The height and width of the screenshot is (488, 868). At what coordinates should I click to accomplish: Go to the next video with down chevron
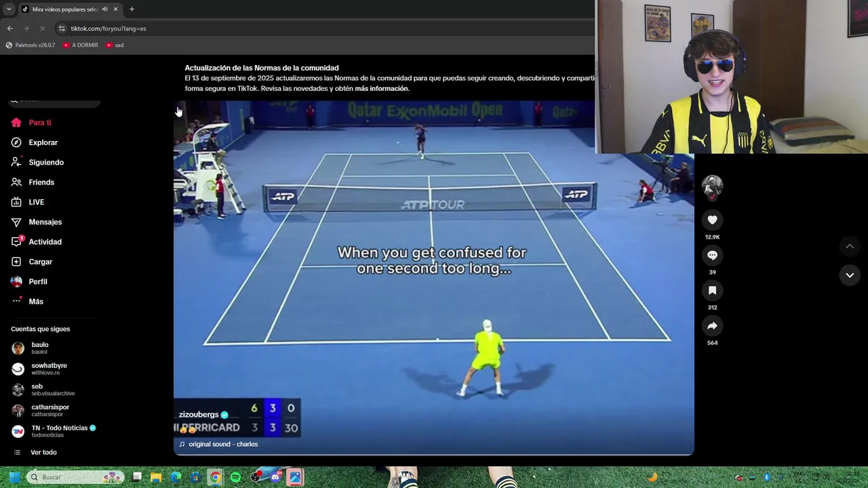tap(850, 274)
